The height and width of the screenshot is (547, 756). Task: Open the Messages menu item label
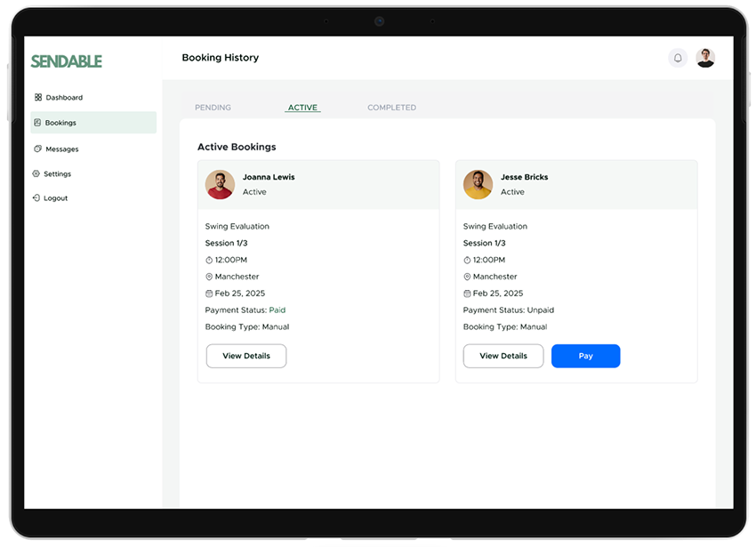[x=62, y=149]
